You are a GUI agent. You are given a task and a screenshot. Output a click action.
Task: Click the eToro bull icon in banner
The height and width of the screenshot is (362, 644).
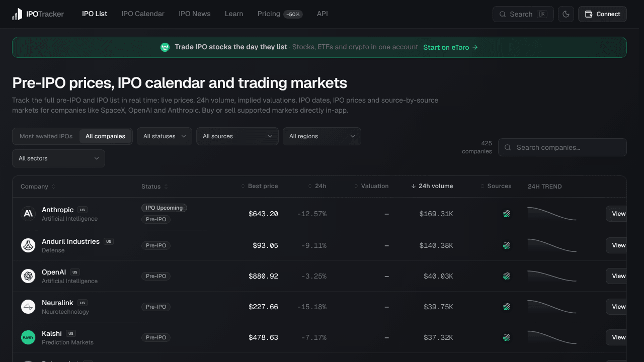point(165,47)
